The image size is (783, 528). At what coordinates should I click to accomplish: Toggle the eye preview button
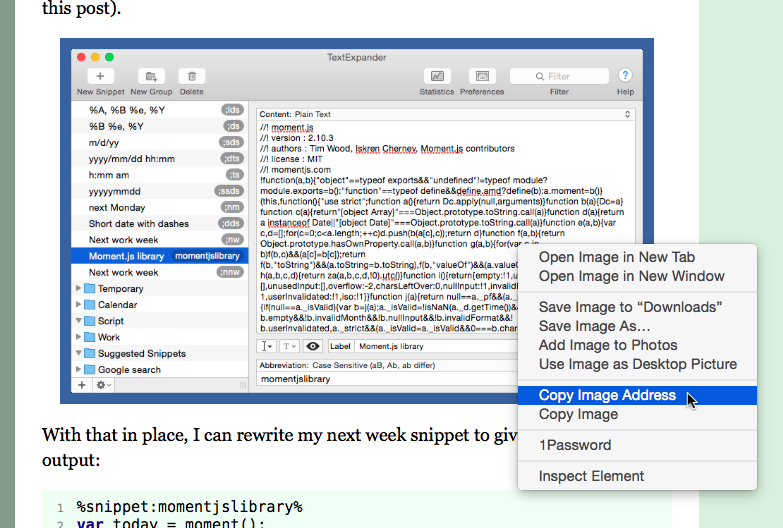[x=313, y=346]
